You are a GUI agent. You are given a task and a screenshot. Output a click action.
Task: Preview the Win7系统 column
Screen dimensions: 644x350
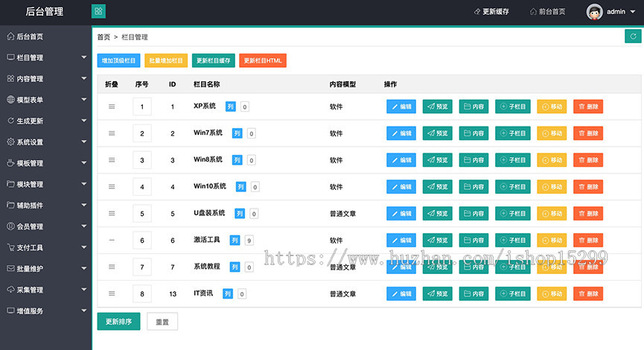(438, 133)
